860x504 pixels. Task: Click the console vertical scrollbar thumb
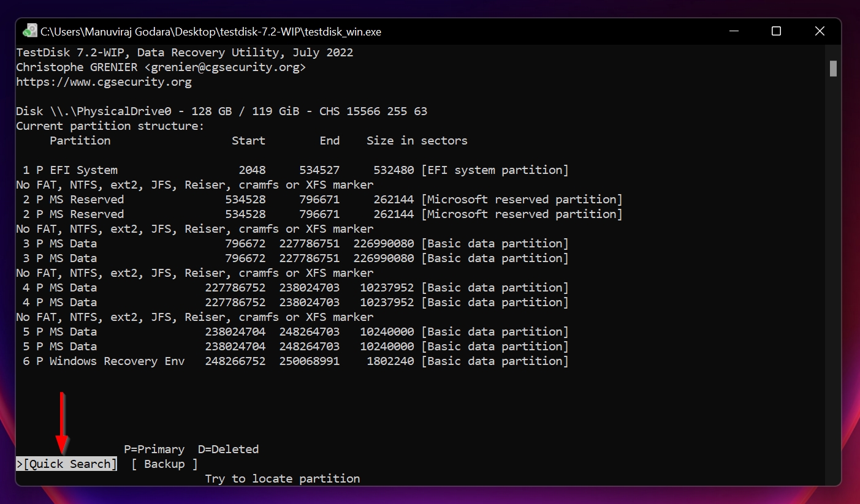click(x=833, y=68)
